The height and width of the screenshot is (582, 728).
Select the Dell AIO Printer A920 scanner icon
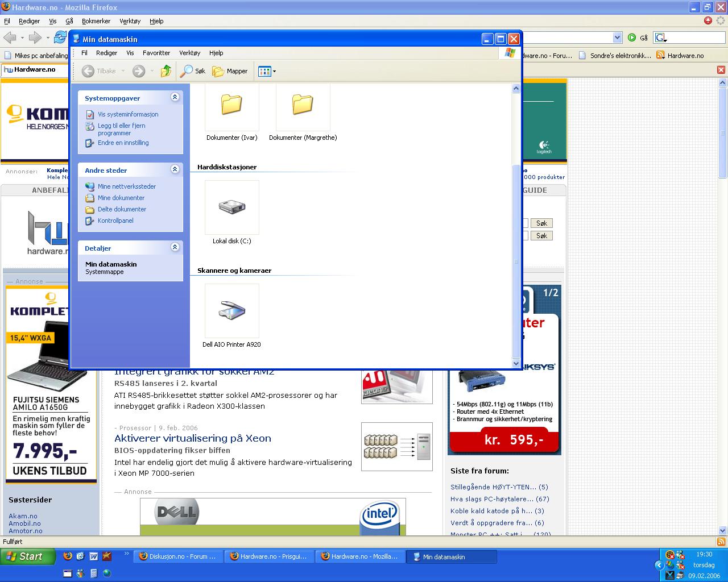(232, 311)
